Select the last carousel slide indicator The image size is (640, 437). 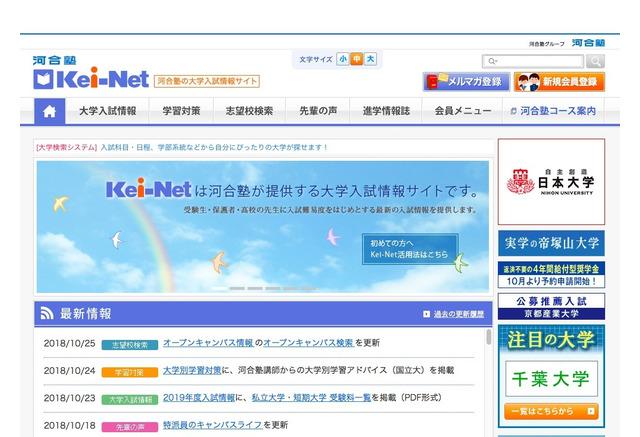[309, 288]
